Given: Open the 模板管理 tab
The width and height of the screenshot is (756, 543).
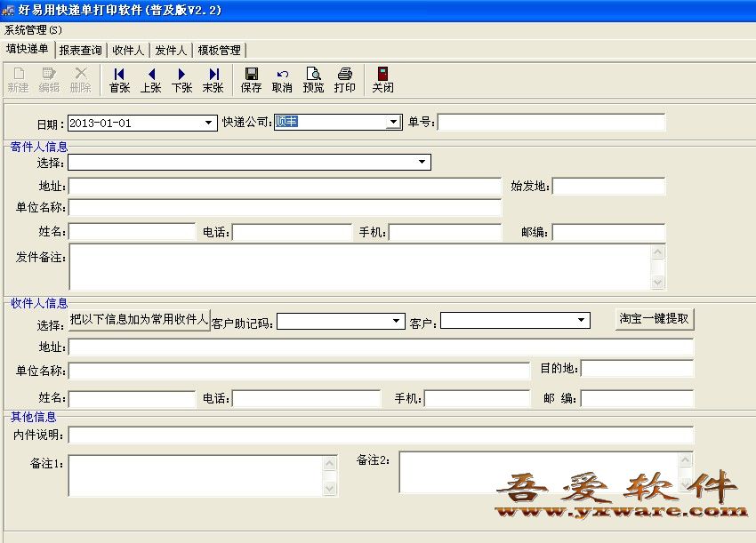Looking at the screenshot, I should pos(220,50).
